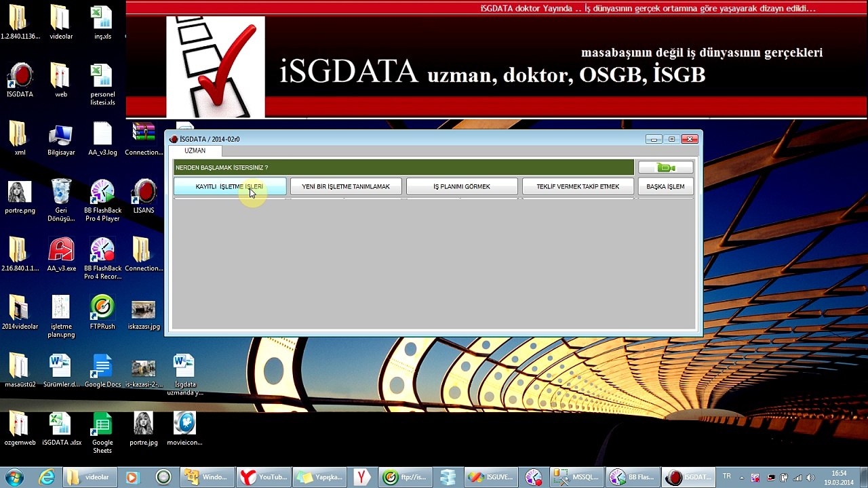Select the xml folder on the desktop
Image resolution: width=868 pixels, height=488 pixels.
click(x=20, y=139)
